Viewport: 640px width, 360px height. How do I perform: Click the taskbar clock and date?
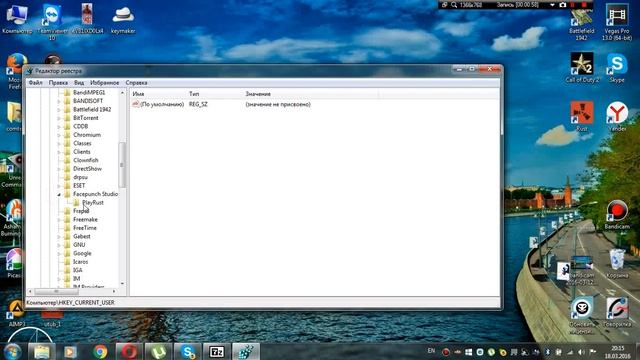(617, 352)
